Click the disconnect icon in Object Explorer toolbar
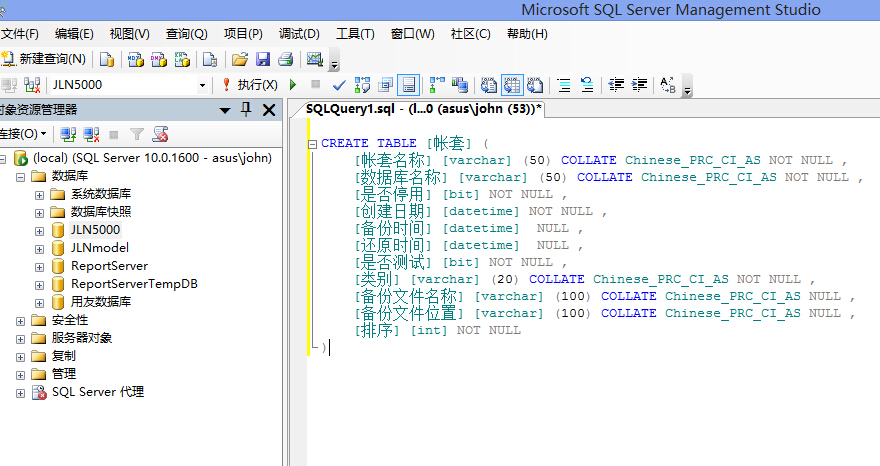The width and height of the screenshot is (880, 466). click(91, 134)
